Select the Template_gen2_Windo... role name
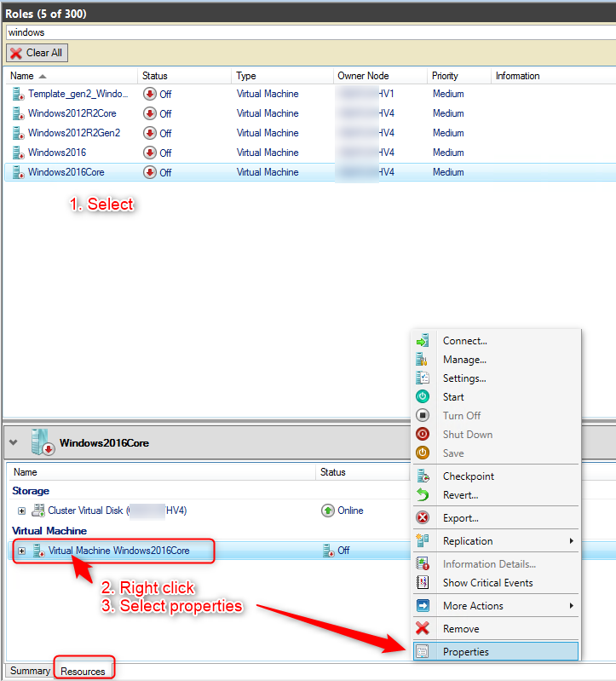This screenshot has height=681, width=616. tap(78, 94)
